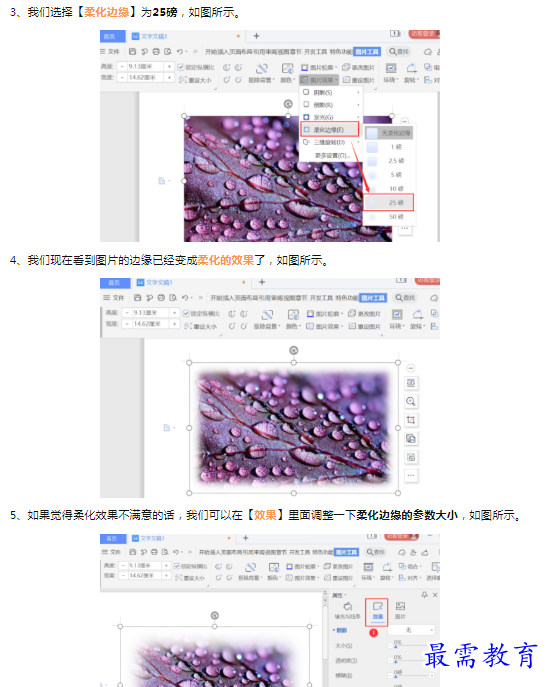Image resolution: width=546 pixels, height=687 pixels.
Task: Click 更改图片 icon in step 3 screenshot
Action: tap(345, 67)
